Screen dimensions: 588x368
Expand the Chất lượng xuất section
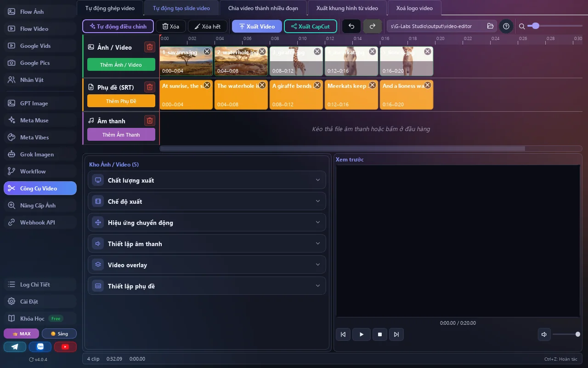207,180
